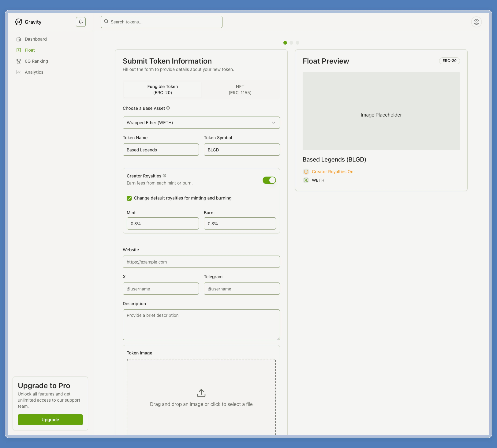Image resolution: width=497 pixels, height=448 pixels.
Task: Click the Base Asset info icon
Action: point(168,108)
